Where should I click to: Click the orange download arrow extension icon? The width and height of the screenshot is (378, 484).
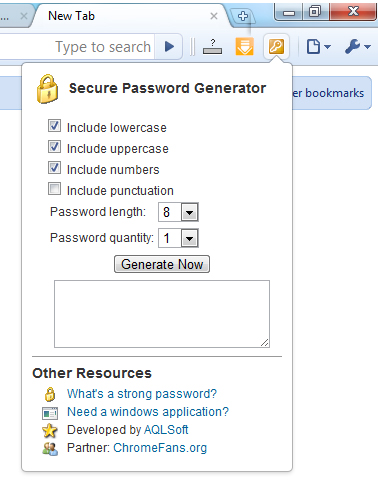coord(244,46)
